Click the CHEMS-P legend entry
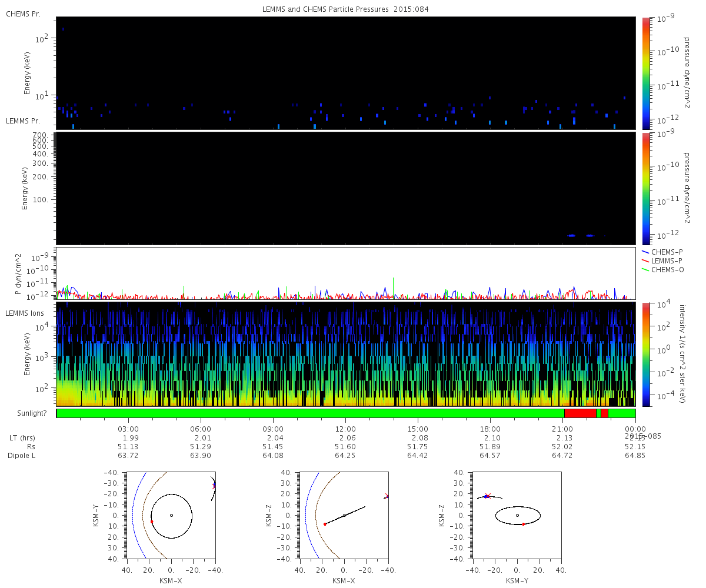Screen dimensions: 706x588 (x=666, y=252)
